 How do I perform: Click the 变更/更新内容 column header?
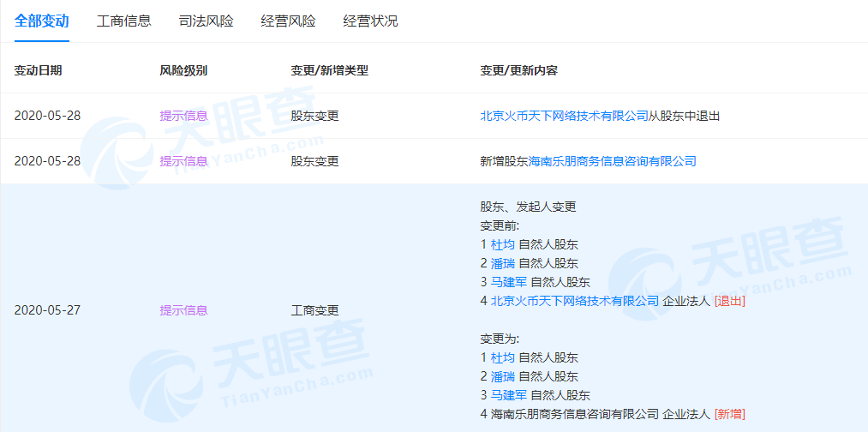click(518, 71)
